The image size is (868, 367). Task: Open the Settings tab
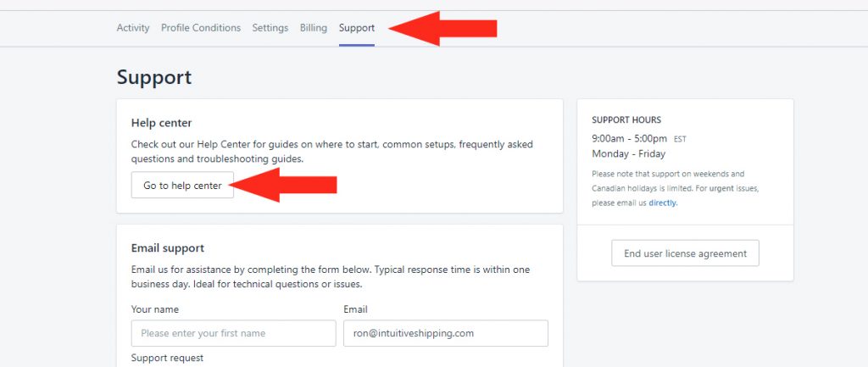270,28
